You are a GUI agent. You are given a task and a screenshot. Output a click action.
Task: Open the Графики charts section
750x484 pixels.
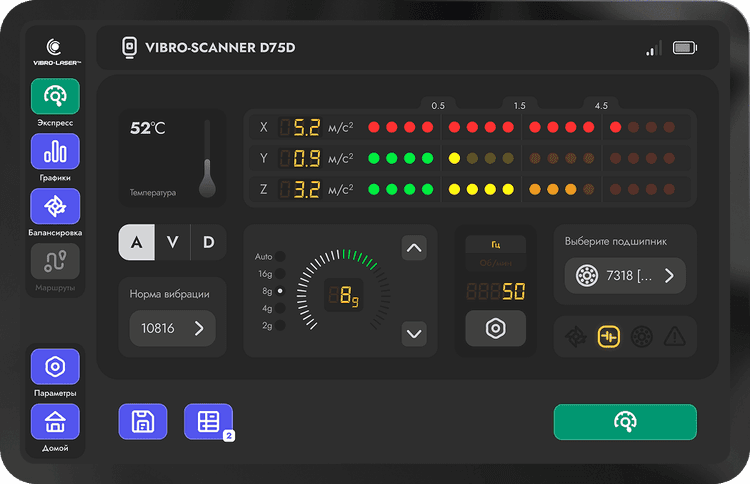click(55, 152)
